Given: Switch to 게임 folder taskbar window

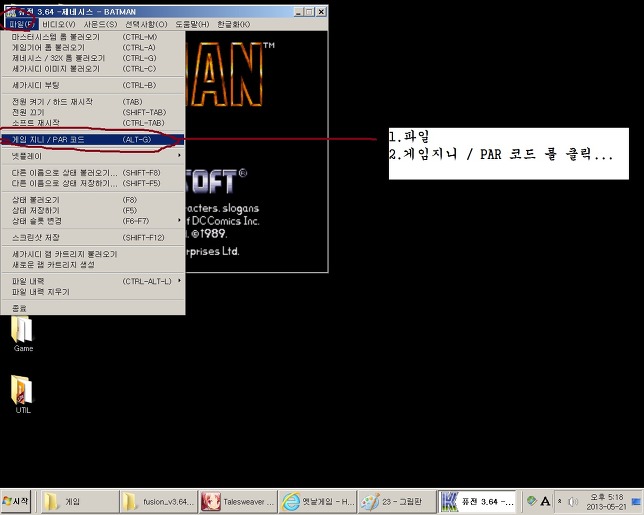Looking at the screenshot, I should tap(79, 501).
